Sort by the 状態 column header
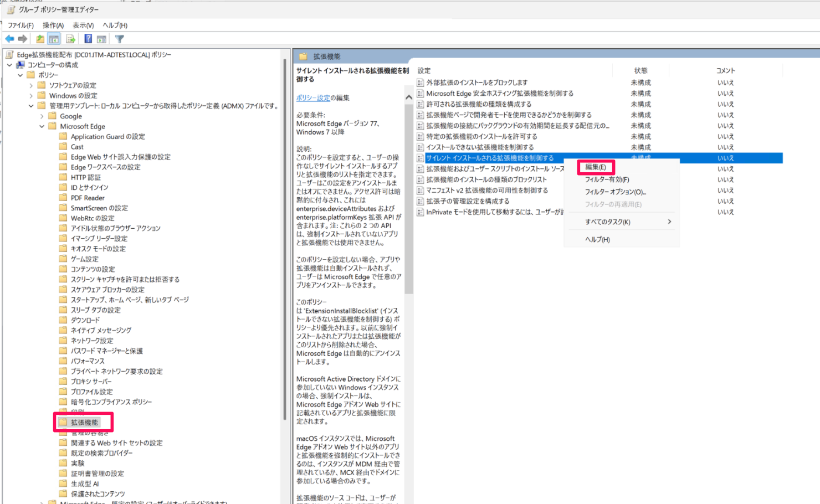Viewport: 820px width, 504px height. 641,71
